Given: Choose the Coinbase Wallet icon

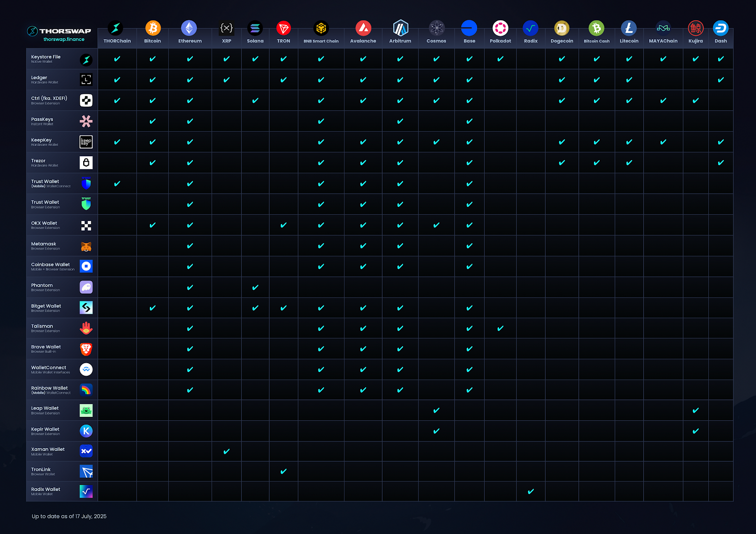Looking at the screenshot, I should coord(86,266).
